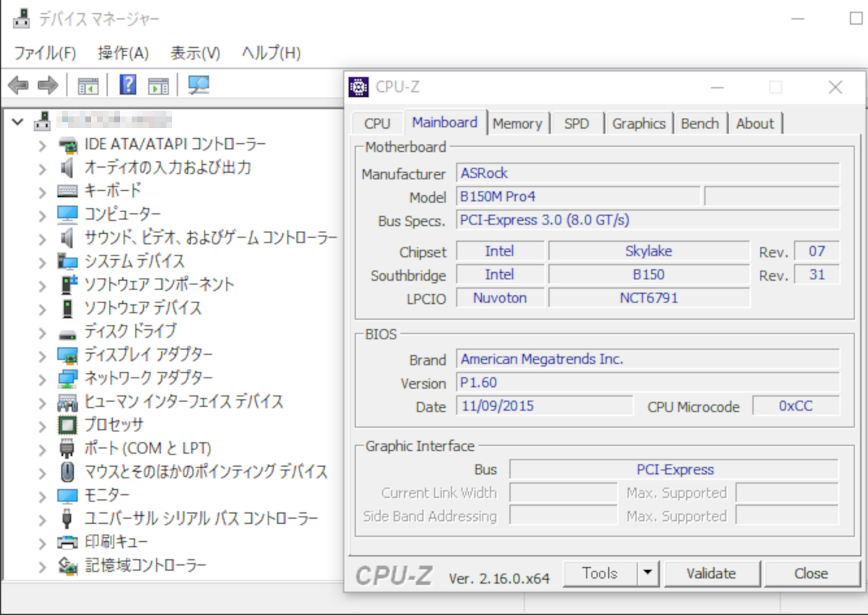Switch to the Memory tab in CPU-Z
The height and width of the screenshot is (615, 868).
(x=518, y=123)
